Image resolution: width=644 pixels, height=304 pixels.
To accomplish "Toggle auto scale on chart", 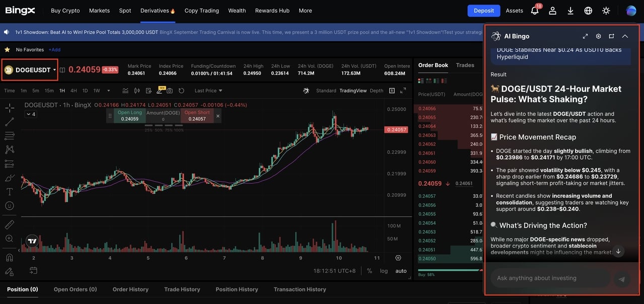I will click(x=401, y=271).
